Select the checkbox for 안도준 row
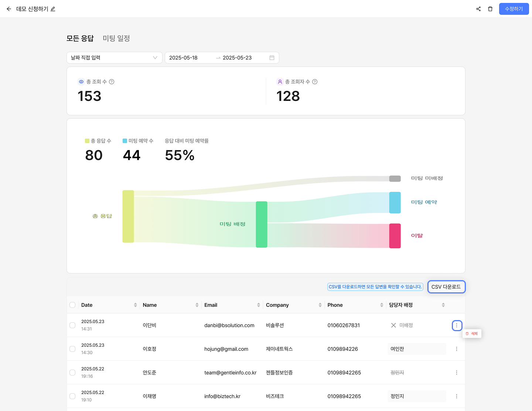The width and height of the screenshot is (532, 411). click(x=72, y=373)
